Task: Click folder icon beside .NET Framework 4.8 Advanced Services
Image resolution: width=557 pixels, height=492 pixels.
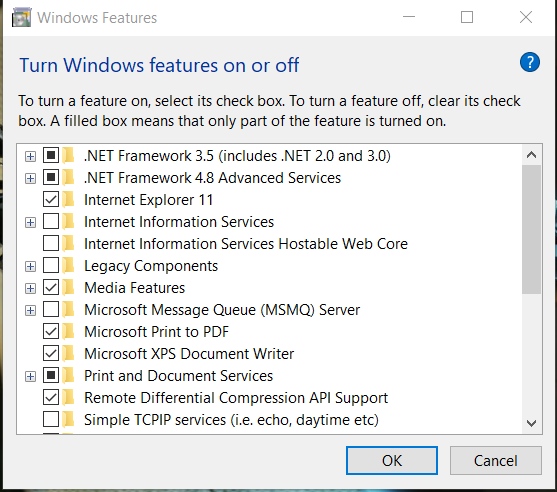Action: (68, 178)
